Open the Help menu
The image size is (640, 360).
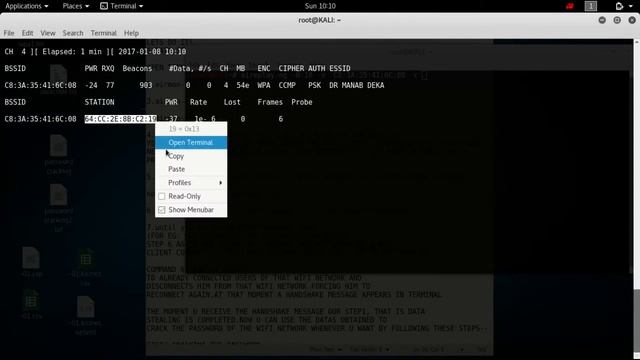pyautogui.click(x=131, y=33)
